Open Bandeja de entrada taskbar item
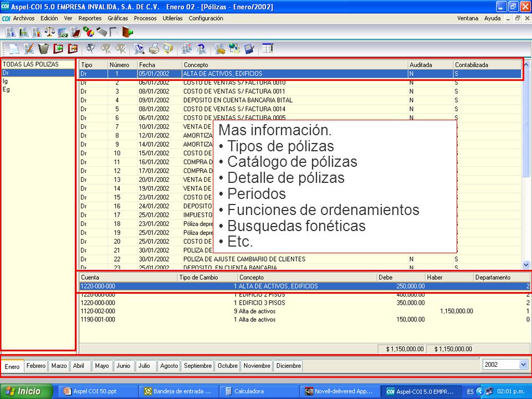This screenshot has height=399, width=532. click(179, 391)
